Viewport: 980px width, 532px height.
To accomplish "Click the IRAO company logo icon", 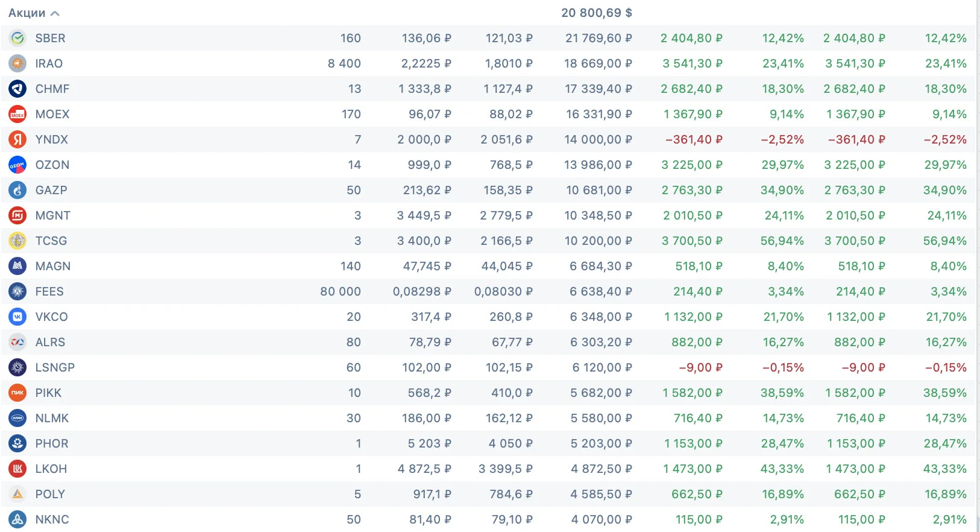I will pos(17,63).
